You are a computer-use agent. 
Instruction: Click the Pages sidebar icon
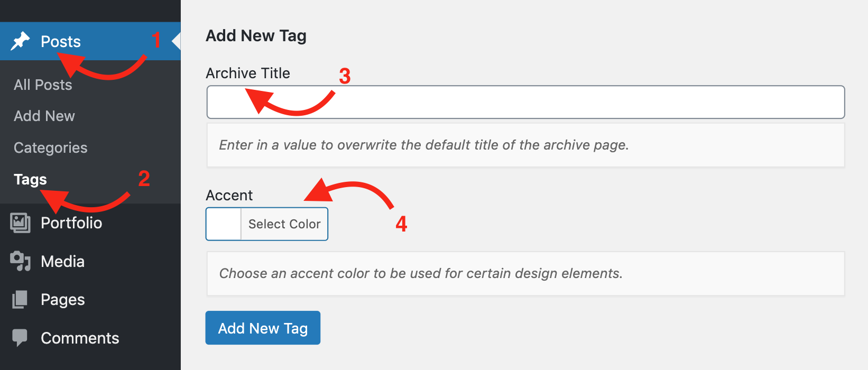pos(20,299)
